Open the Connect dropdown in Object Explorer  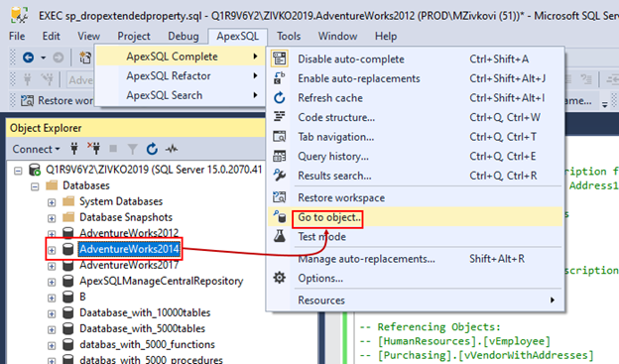(36, 149)
